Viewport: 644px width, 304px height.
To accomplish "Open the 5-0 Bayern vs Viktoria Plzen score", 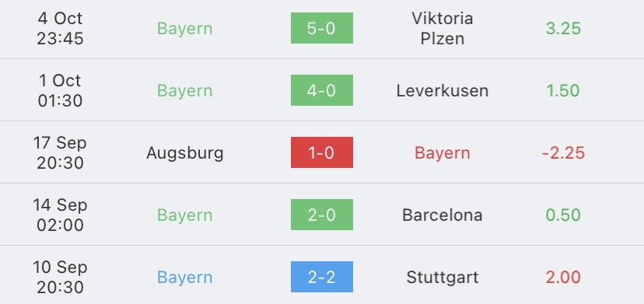I will (321, 28).
